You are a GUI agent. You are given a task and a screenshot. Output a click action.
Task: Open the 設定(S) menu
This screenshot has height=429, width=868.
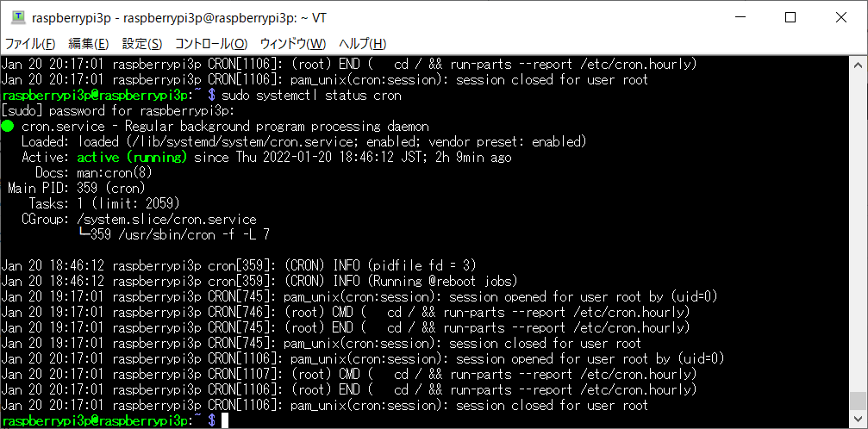coord(142,44)
